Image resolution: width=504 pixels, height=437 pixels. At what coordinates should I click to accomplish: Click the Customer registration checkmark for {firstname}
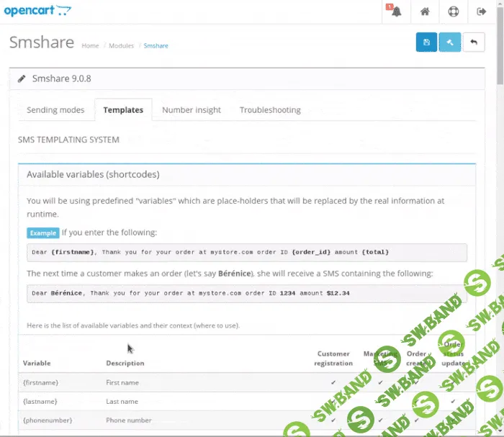pyautogui.click(x=333, y=382)
